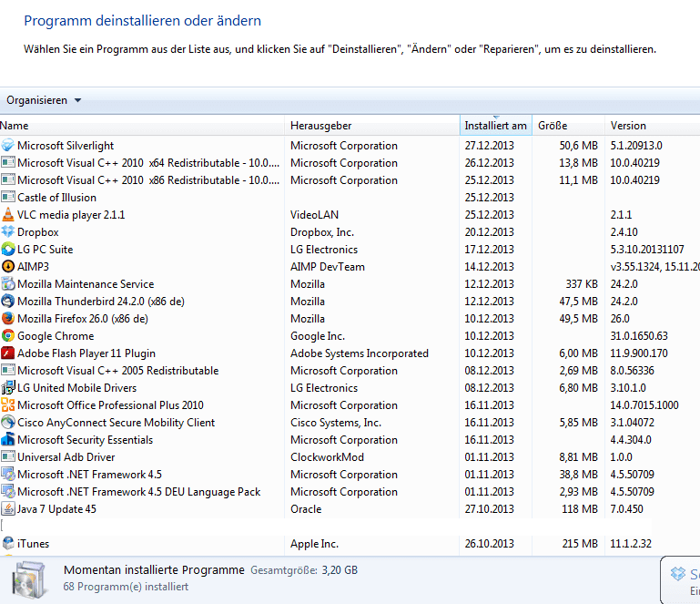Click the Microsoft Silverlight icon
The image size is (700, 604).
8,145
